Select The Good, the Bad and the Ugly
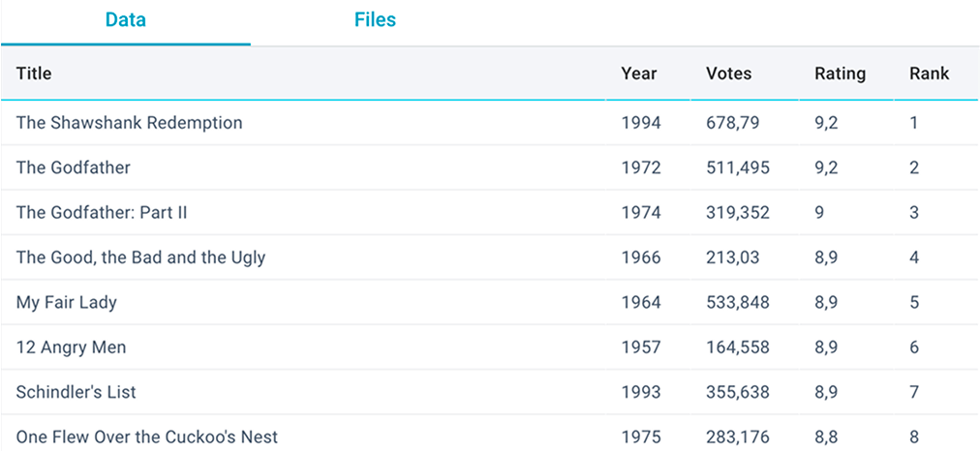The width and height of the screenshot is (980, 451). click(x=140, y=257)
